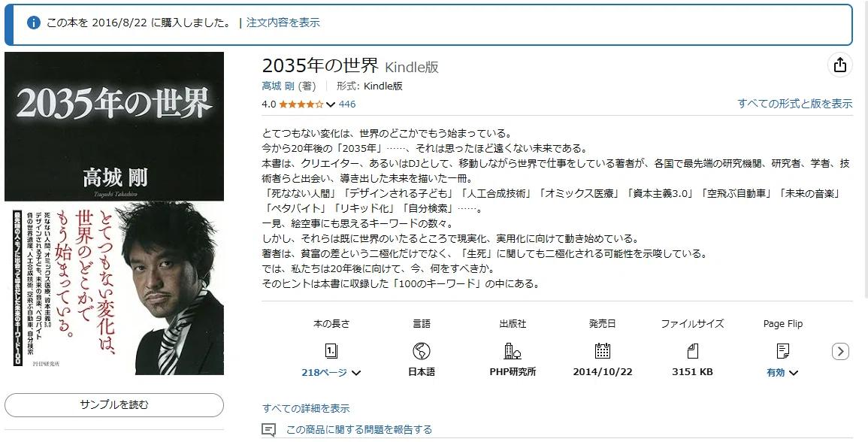Expand the 218ページ page count dropdown
The image size is (868, 442).
331,372
